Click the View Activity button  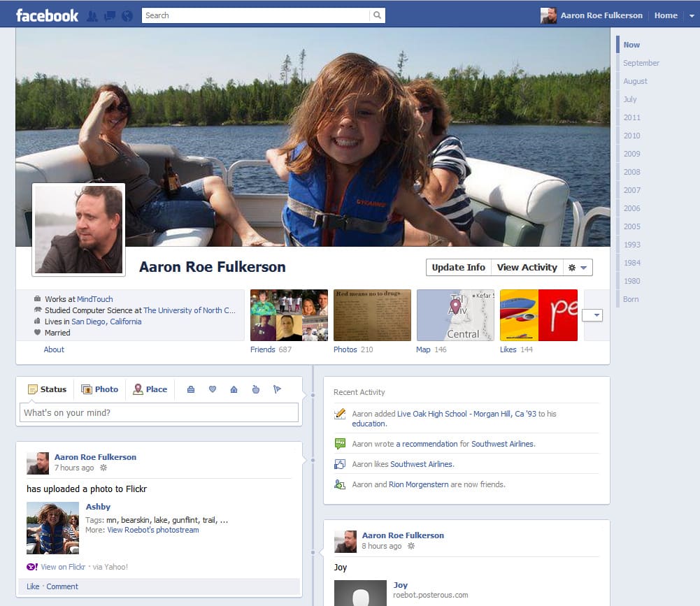[x=527, y=268]
